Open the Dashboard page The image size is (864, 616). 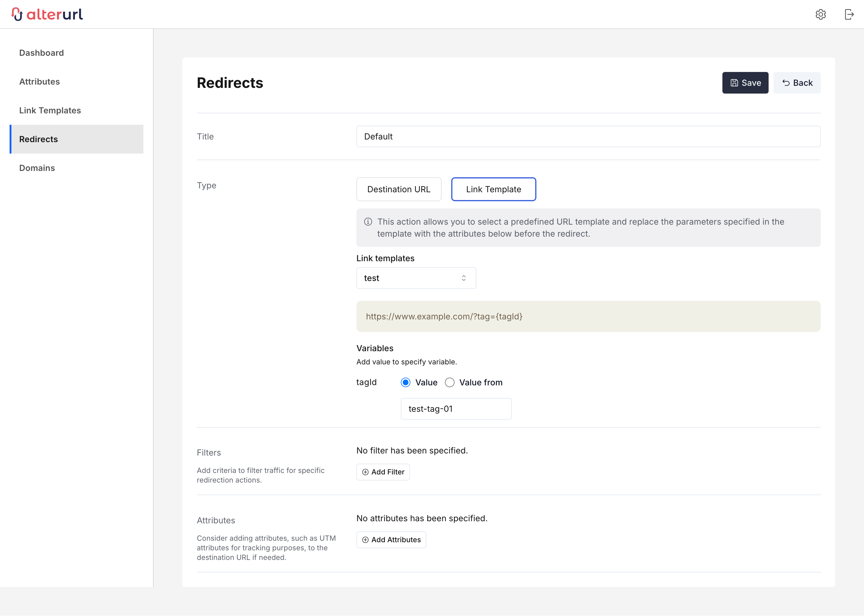coord(41,53)
